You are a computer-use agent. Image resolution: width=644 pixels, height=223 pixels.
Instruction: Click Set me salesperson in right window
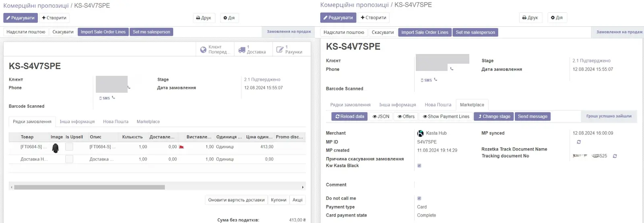point(475,32)
